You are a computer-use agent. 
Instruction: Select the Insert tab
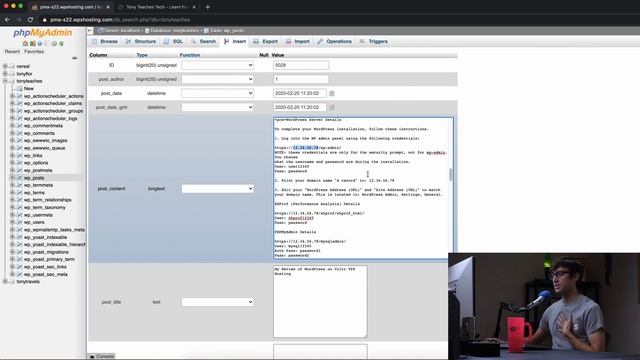(x=235, y=42)
